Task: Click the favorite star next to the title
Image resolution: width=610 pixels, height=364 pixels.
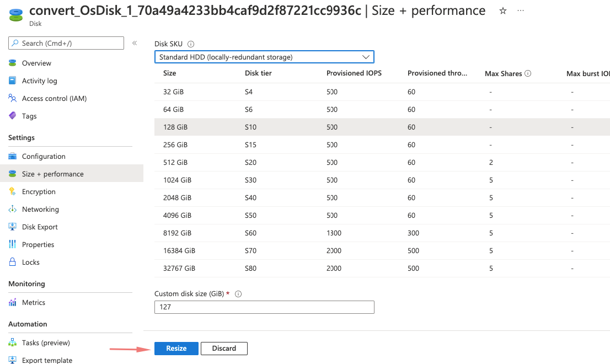Action: [502, 10]
